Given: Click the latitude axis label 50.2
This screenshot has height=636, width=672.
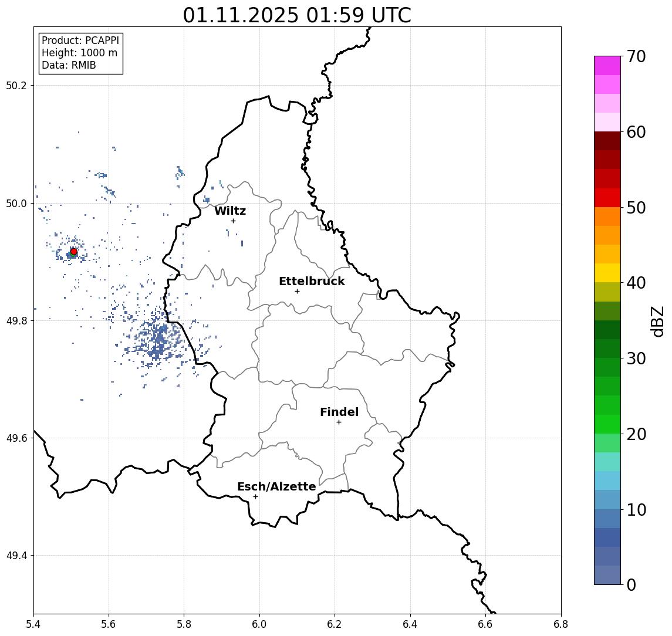Looking at the screenshot, I should 16,85.
